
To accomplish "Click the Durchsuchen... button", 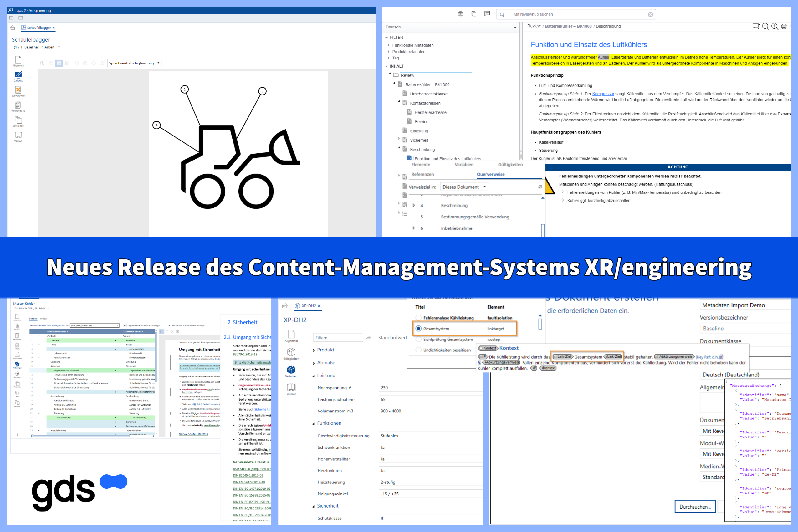I will pyautogui.click(x=695, y=507).
